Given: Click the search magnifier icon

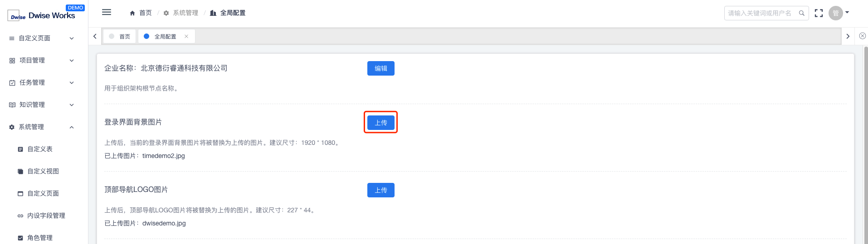Looking at the screenshot, I should (x=802, y=13).
